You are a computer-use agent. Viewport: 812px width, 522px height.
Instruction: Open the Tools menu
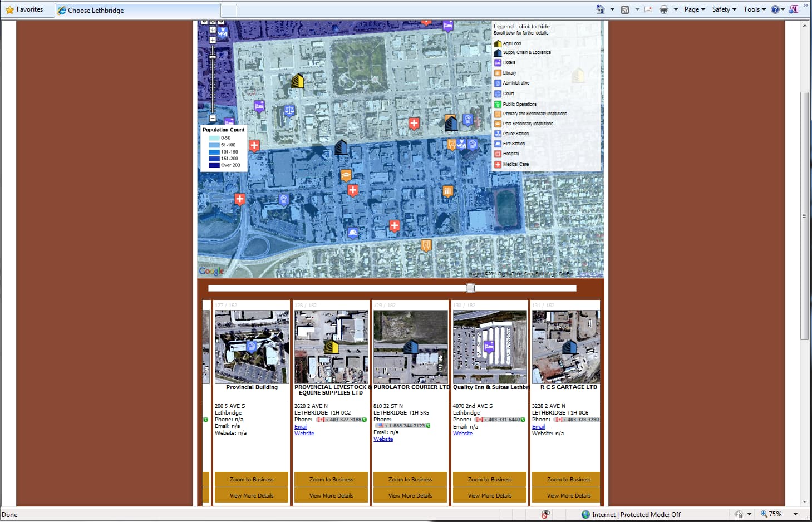[x=755, y=9]
